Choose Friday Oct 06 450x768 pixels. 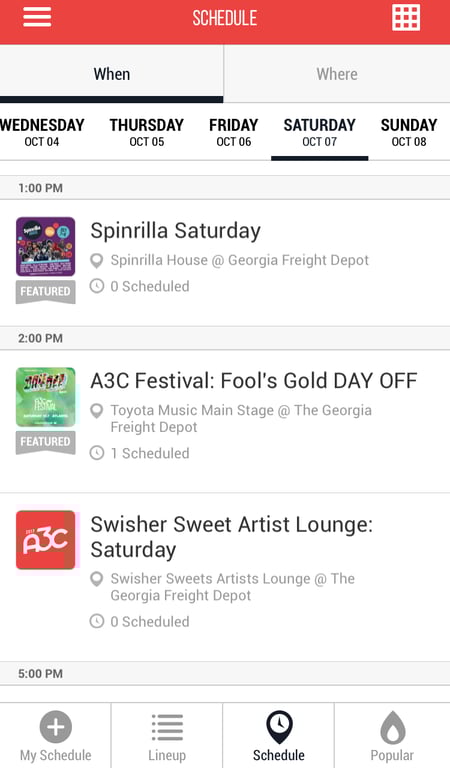pos(234,132)
